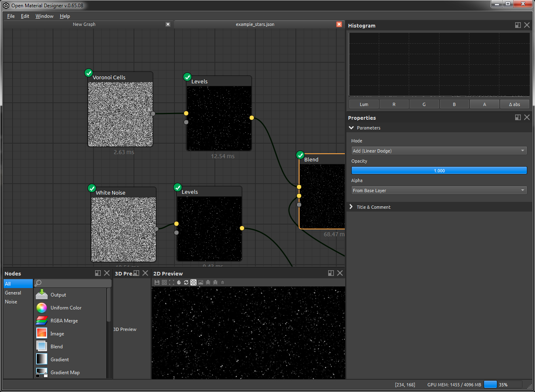Toggle checkerboard transparency background in 2D Preview

tap(193, 282)
